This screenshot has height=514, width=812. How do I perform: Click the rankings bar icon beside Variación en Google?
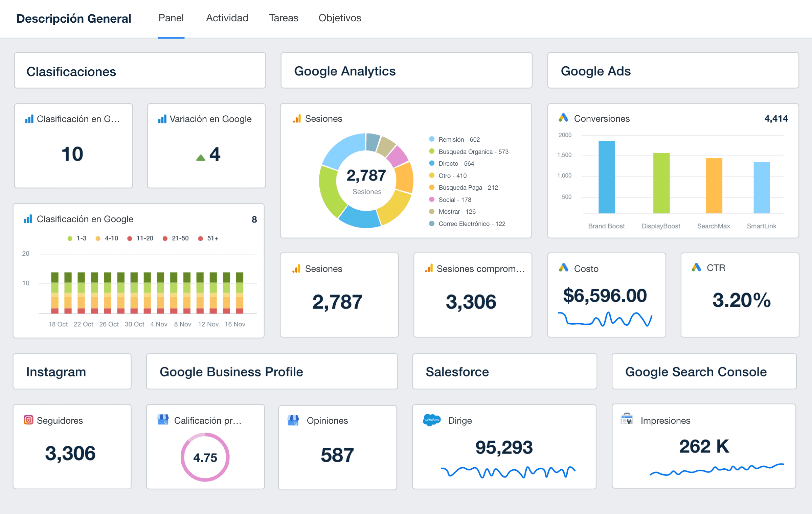click(x=162, y=119)
